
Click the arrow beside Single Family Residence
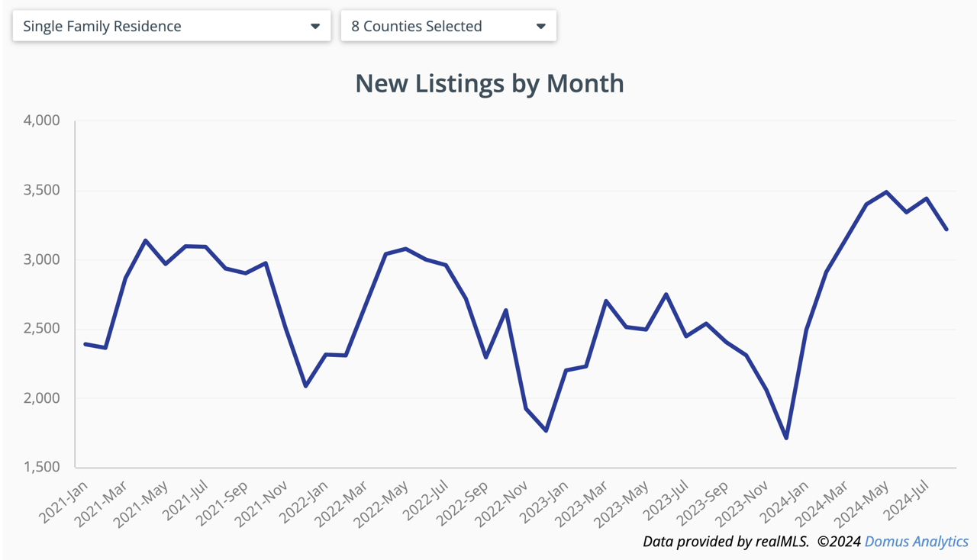(x=315, y=26)
